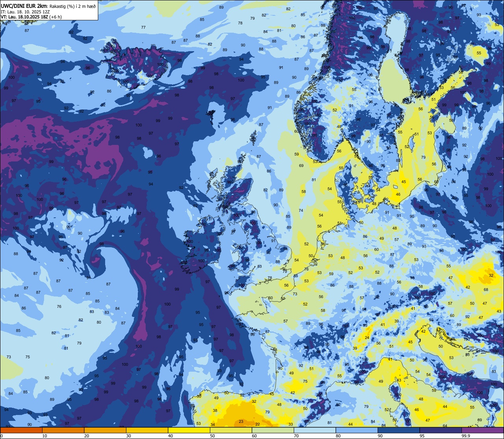Viewport: 504px width, 439px height.
Task: Pick the 20–30% legend color swatch
Action: [105, 430]
